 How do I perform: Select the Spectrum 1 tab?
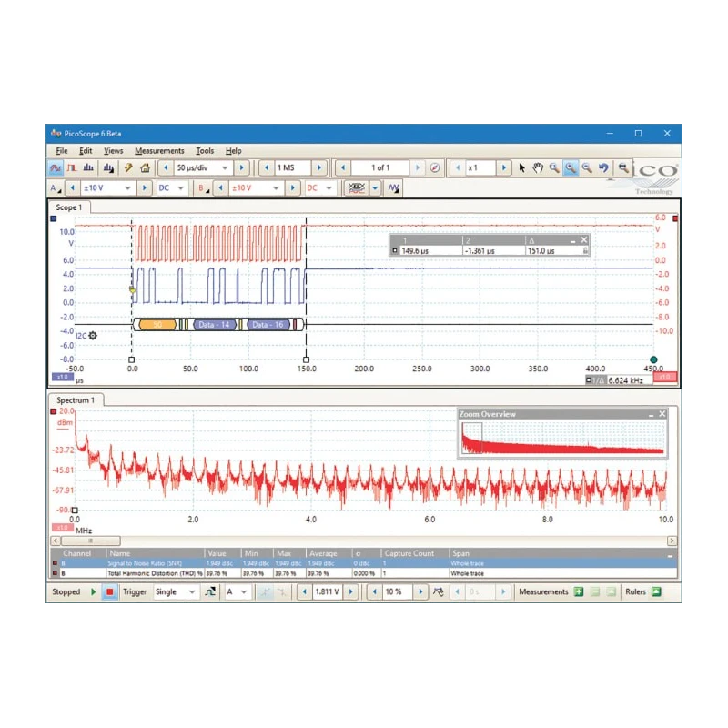point(76,400)
